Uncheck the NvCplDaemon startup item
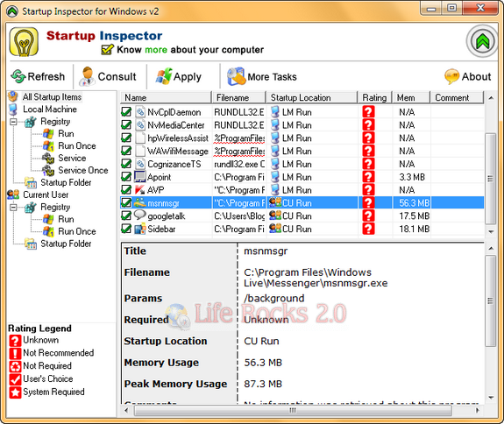504x424 pixels. pos(126,112)
